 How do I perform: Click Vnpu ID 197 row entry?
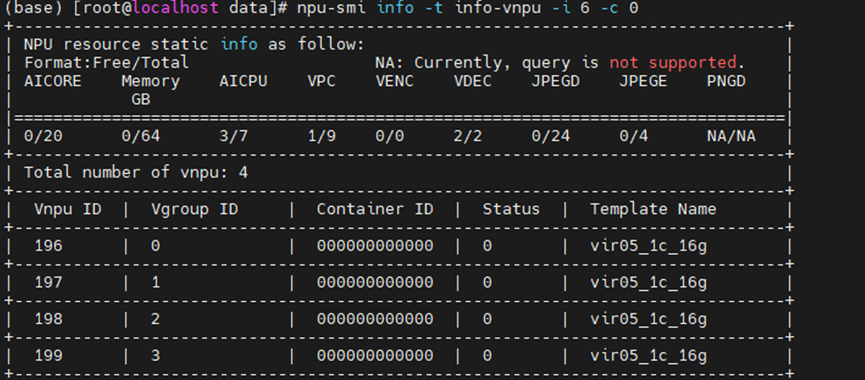49,283
